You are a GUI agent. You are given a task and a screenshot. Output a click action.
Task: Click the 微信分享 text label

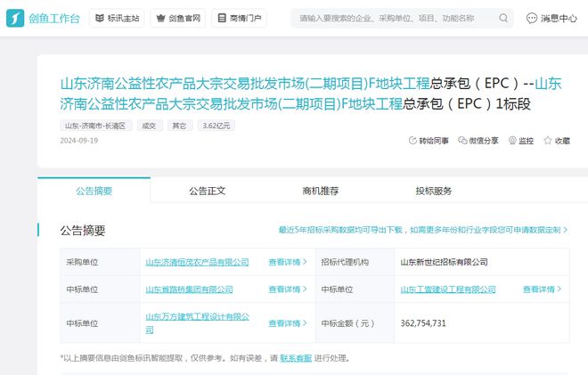click(484, 141)
